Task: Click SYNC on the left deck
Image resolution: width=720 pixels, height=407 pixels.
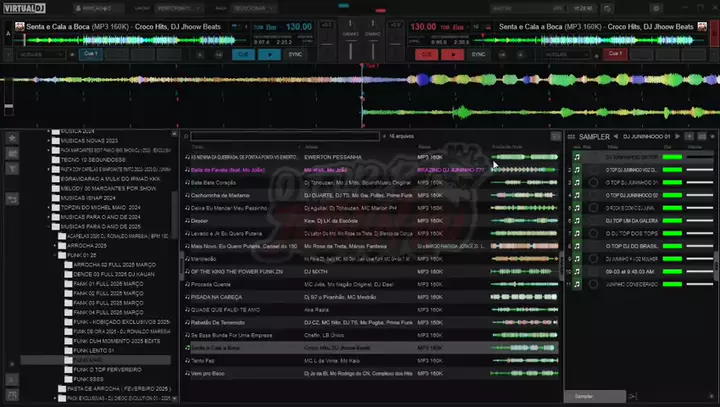Action: click(x=295, y=55)
